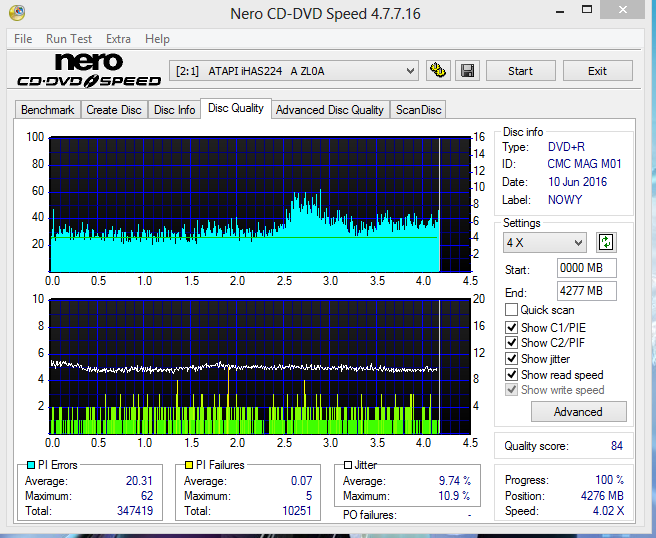Click Jitter average 9.74 %

click(x=455, y=481)
